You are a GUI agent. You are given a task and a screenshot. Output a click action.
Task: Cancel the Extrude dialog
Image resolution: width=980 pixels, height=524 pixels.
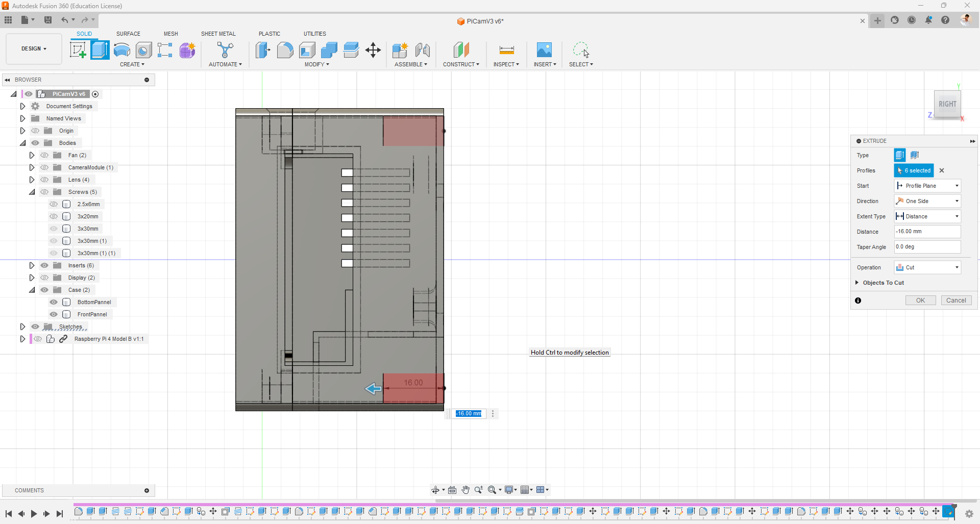956,301
